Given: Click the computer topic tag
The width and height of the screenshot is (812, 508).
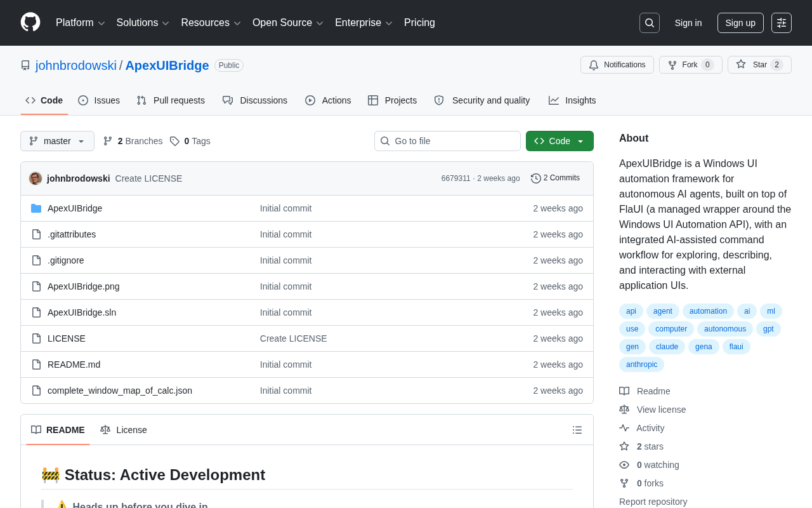Looking at the screenshot, I should click(x=671, y=329).
